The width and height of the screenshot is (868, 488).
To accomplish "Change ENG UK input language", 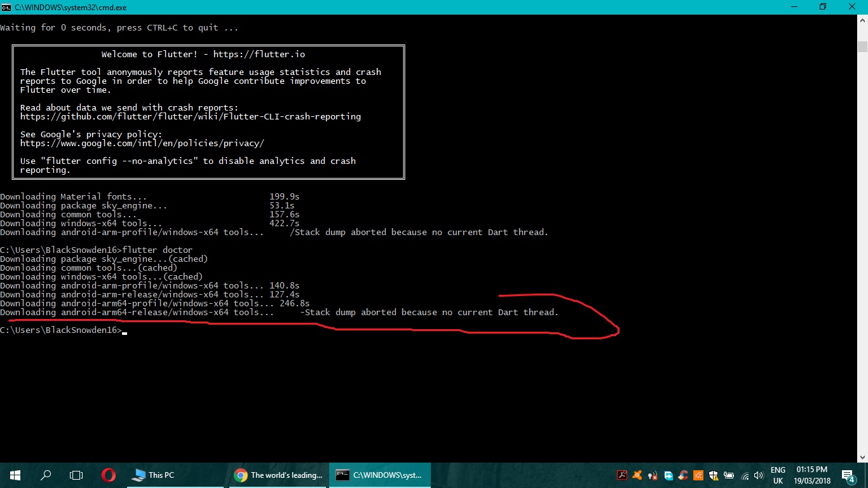I will [778, 475].
